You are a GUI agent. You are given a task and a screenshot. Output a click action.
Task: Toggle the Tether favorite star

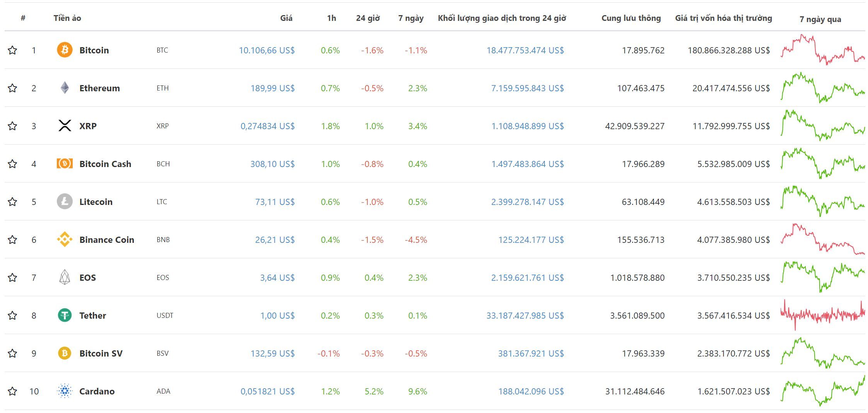12,315
